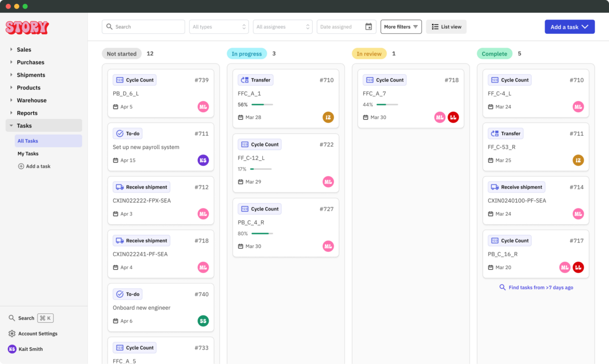Expand the Sales menu section
The image size is (609, 364).
tap(45, 50)
